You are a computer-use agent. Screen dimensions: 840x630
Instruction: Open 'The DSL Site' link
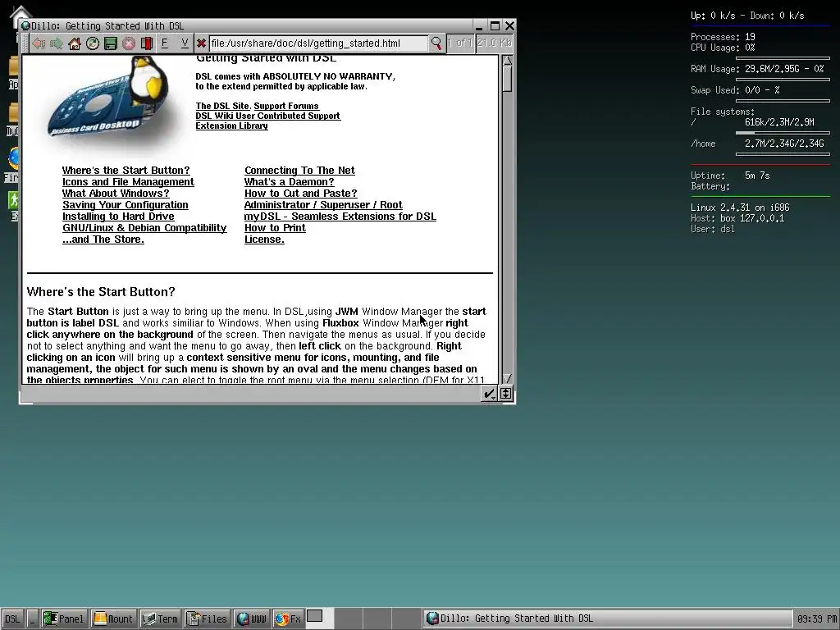(222, 106)
